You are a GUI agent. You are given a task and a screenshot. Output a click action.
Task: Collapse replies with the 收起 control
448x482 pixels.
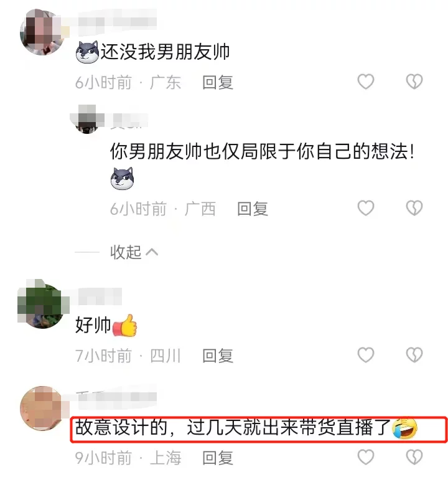point(134,252)
